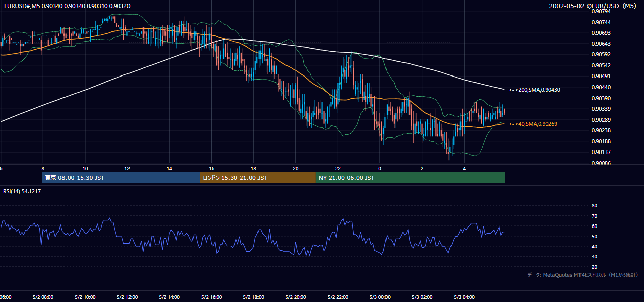Click RSI scale value 20
Image resolution: width=644 pixels, height=302 pixels.
click(x=594, y=267)
